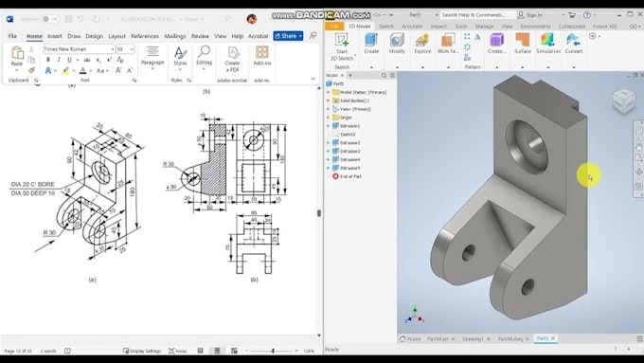Click Word user profile picture

252,19
